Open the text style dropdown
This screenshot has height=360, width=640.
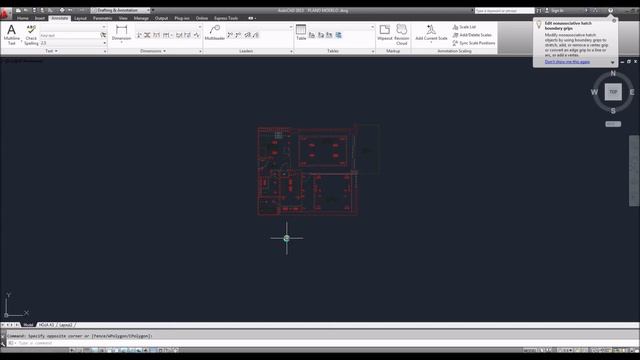point(104,27)
